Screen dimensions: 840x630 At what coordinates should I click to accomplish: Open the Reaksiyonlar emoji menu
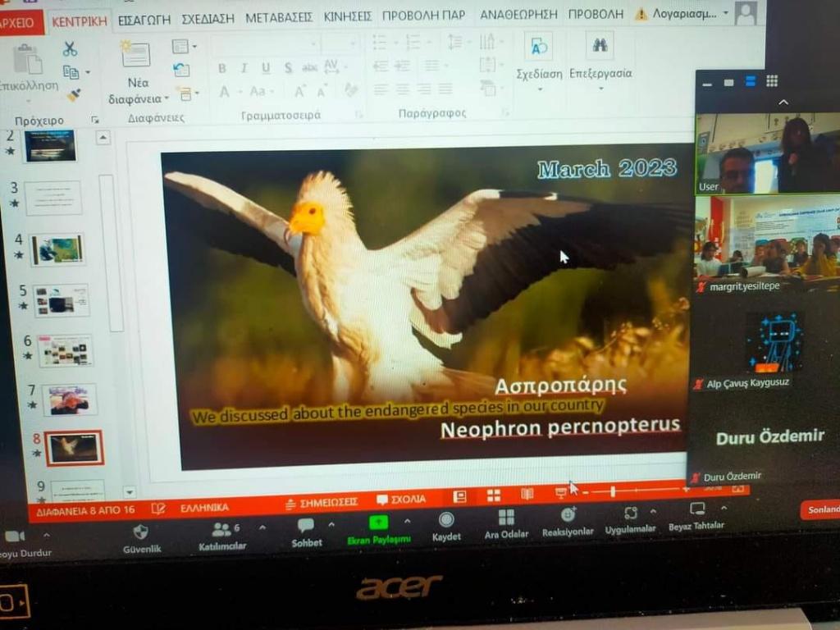pyautogui.click(x=568, y=515)
